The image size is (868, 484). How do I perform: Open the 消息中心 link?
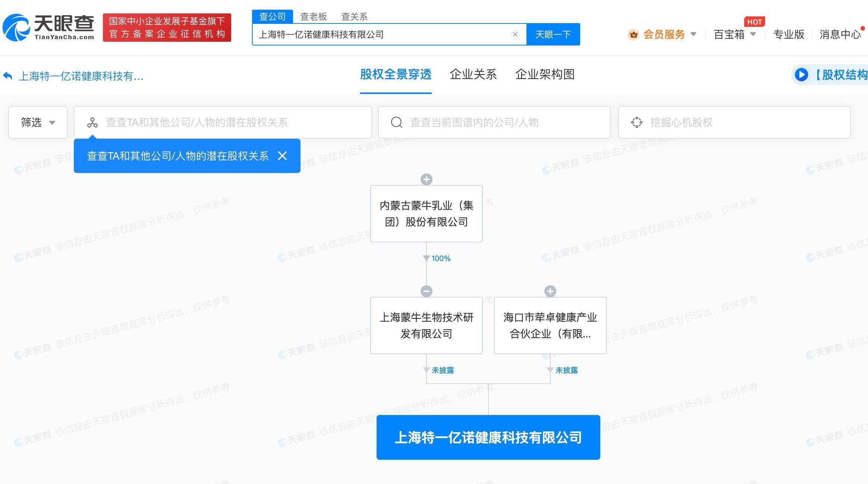840,34
